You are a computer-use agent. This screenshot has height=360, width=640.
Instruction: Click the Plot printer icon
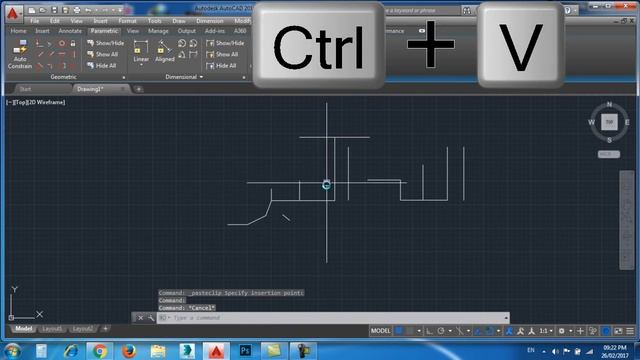click(x=77, y=10)
